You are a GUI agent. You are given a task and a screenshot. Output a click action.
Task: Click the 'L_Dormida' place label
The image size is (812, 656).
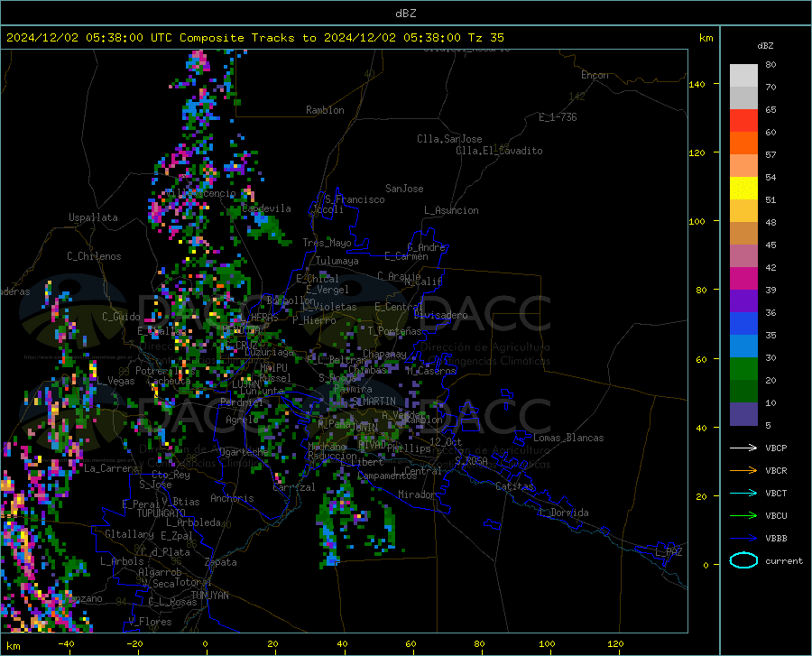tap(563, 513)
